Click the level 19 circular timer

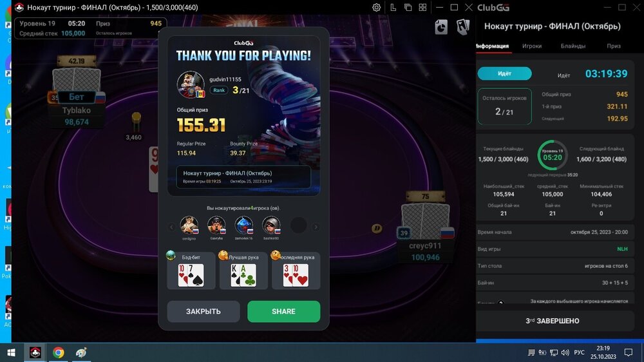[x=553, y=155]
